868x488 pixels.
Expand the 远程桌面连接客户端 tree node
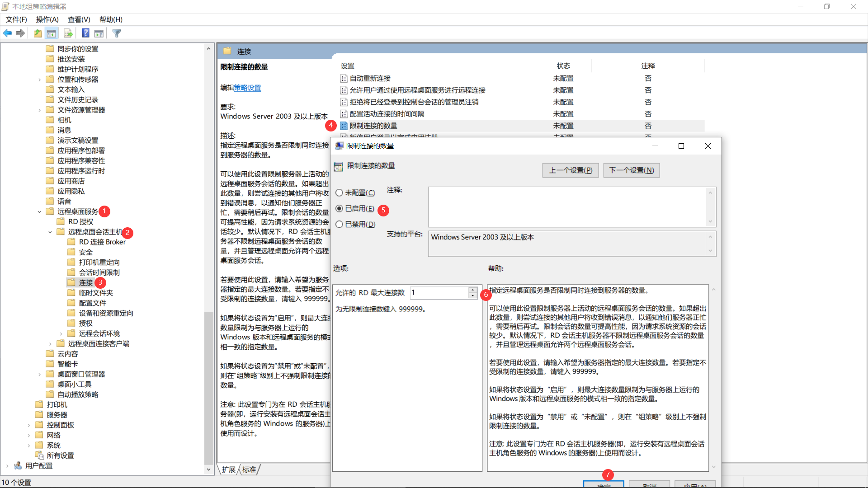tap(50, 344)
